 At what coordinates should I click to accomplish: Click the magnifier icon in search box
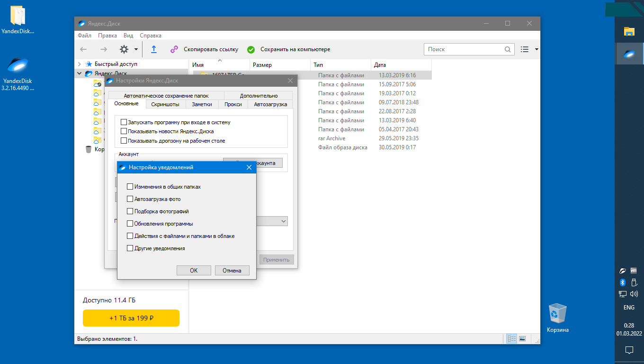508,49
